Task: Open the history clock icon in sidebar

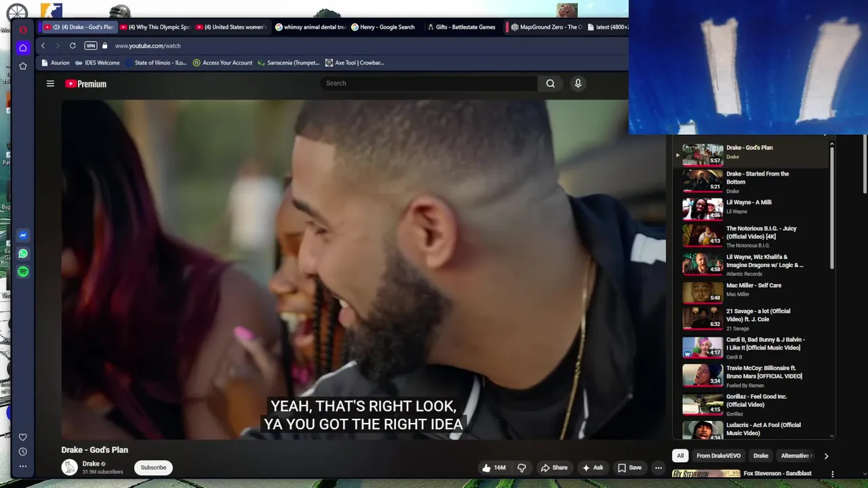Action: 23,451
